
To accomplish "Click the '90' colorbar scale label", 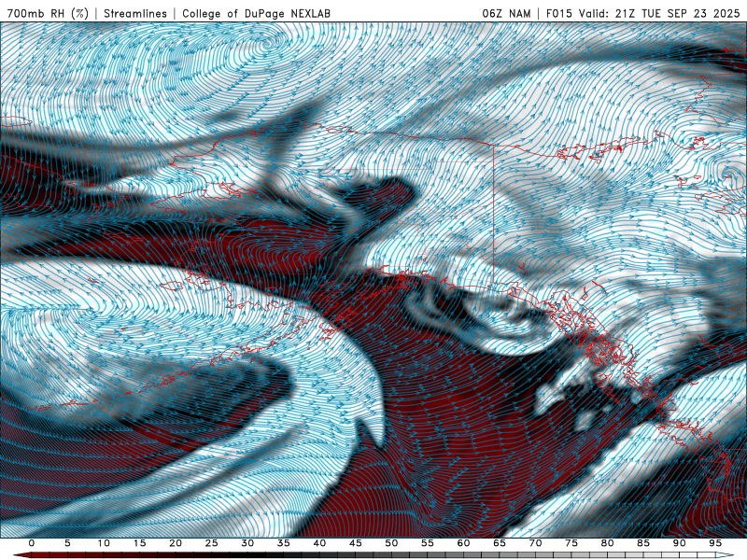I will click(680, 543).
